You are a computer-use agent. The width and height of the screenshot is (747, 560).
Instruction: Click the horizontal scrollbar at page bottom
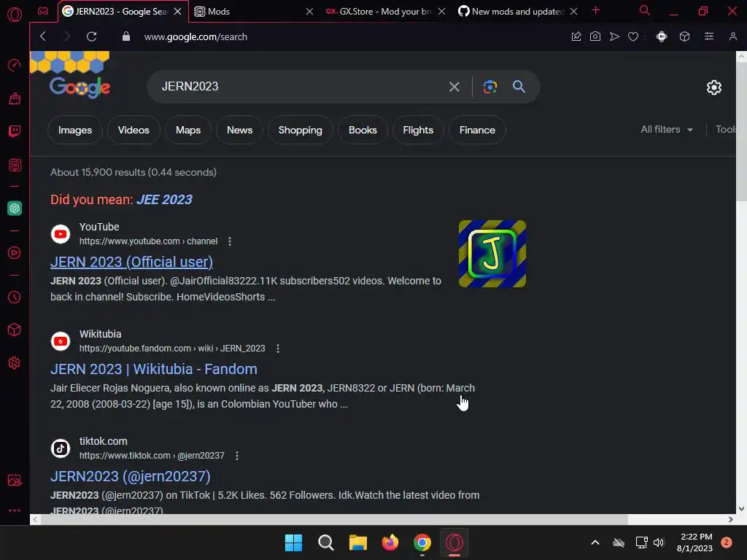[334, 519]
